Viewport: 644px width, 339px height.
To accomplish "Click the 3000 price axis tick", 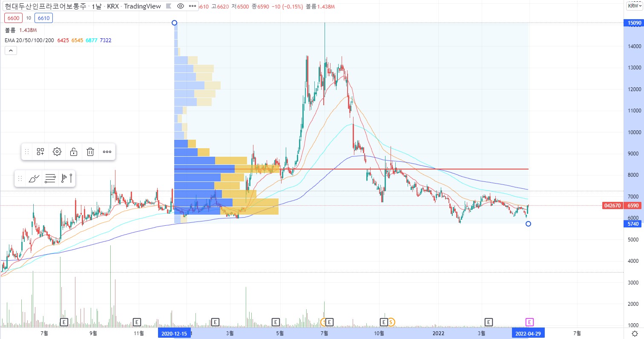I will (x=633, y=282).
